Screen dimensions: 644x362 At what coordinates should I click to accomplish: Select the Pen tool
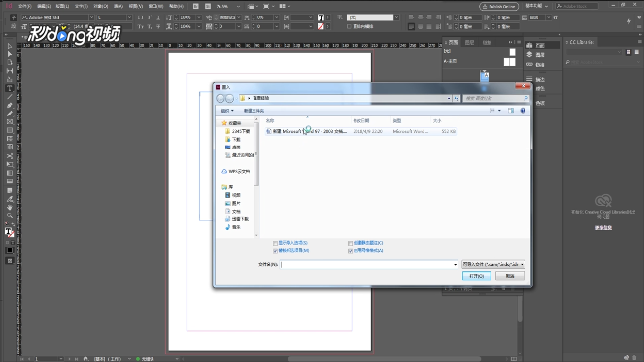pos(9,106)
